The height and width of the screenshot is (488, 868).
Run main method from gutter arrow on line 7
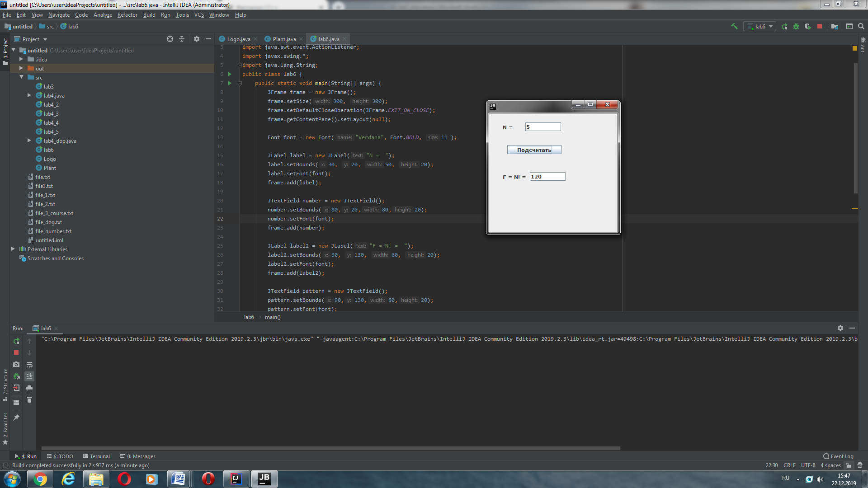[x=230, y=83]
